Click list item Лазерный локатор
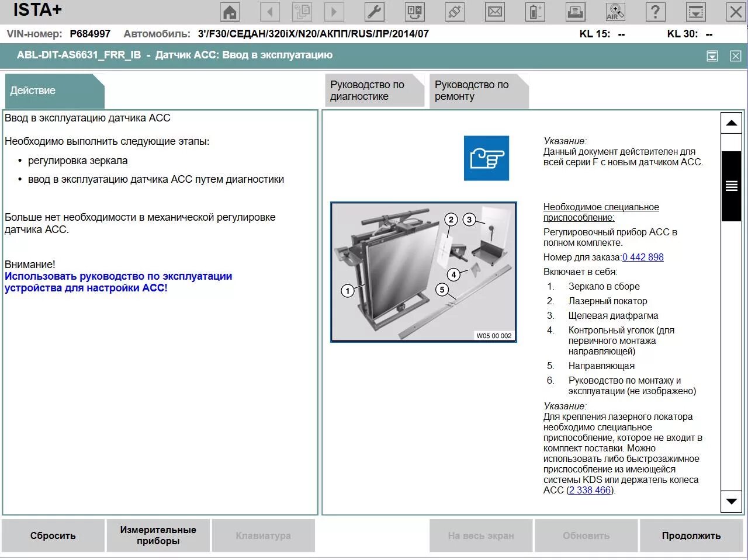The width and height of the screenshot is (748, 560). click(x=608, y=301)
